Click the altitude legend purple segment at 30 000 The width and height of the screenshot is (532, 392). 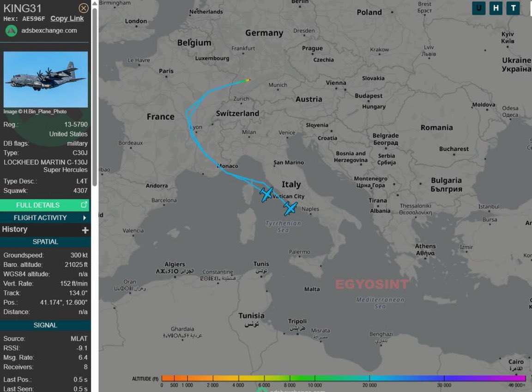[x=444, y=378]
